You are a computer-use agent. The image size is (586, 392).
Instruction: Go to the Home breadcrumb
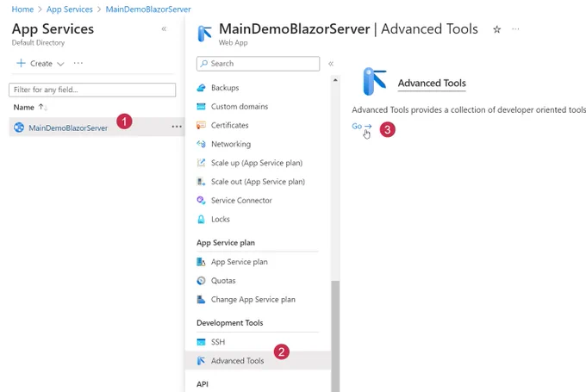(22, 9)
